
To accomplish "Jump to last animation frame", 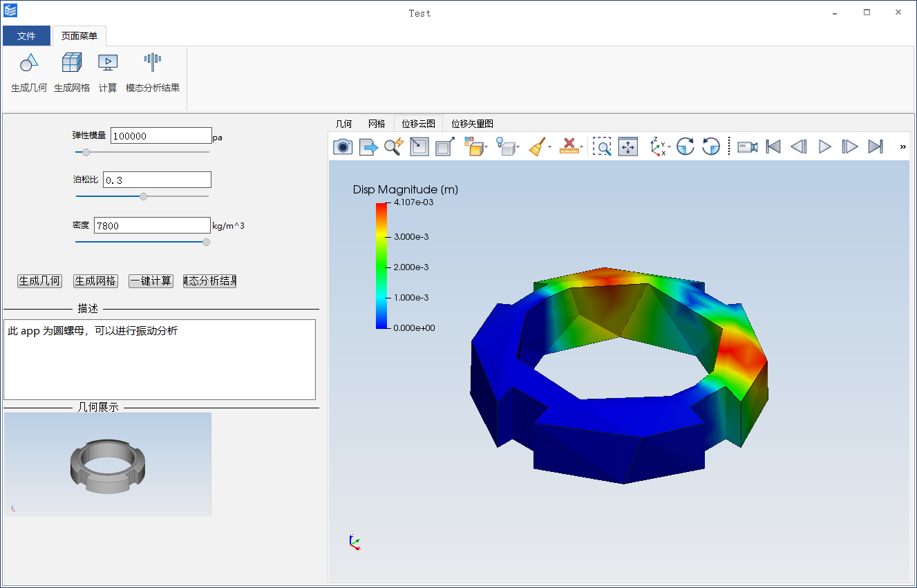I will click(876, 146).
